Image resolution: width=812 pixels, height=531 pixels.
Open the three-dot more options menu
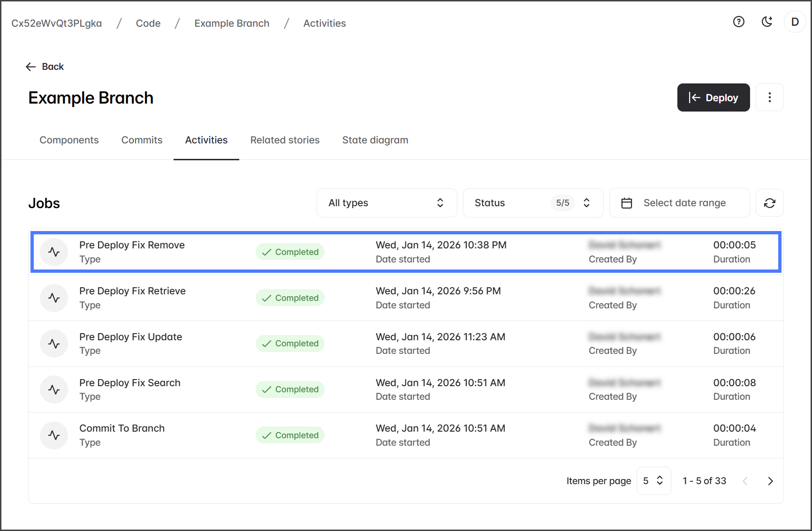[769, 97]
